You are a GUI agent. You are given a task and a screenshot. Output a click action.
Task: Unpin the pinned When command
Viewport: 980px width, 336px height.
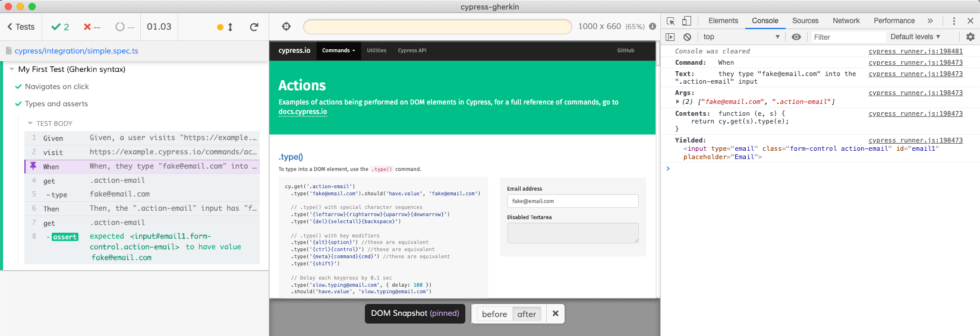(x=33, y=166)
